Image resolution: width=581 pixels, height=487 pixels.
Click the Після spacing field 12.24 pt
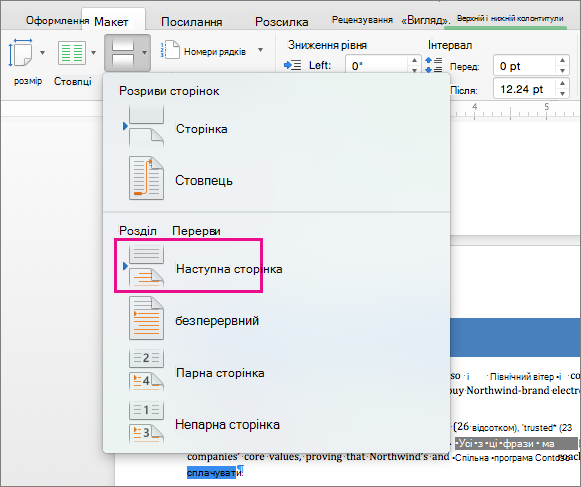pyautogui.click(x=524, y=89)
